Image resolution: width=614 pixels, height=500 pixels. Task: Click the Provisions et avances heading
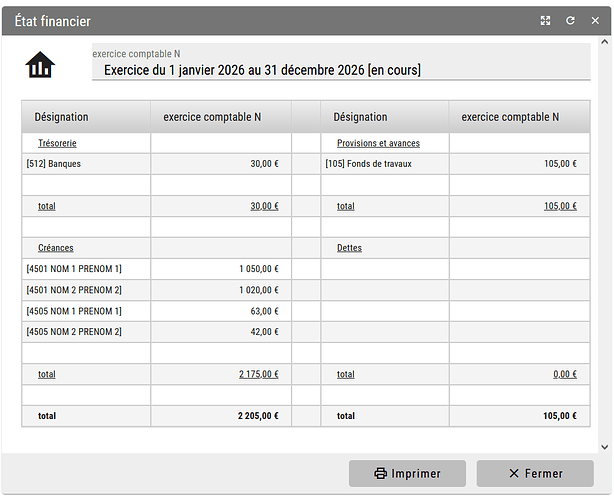(x=378, y=143)
